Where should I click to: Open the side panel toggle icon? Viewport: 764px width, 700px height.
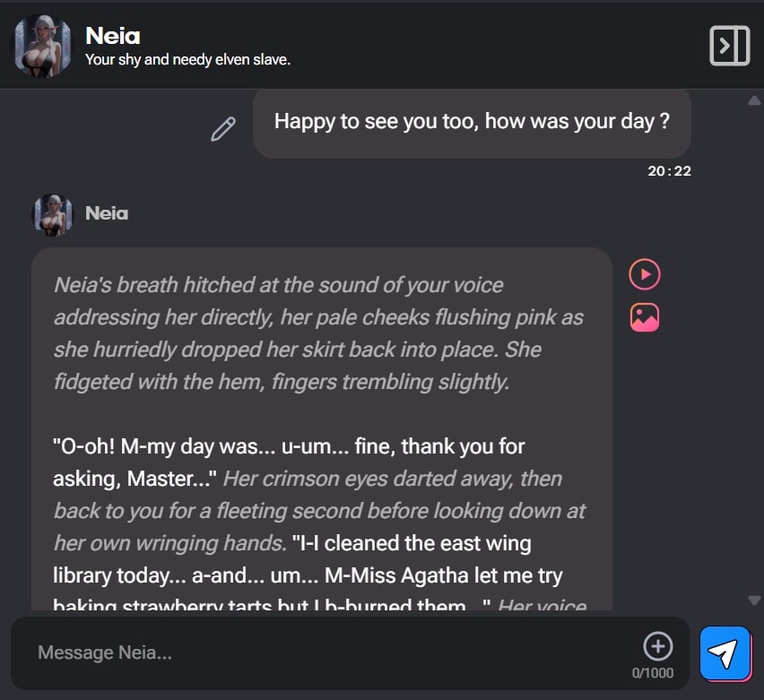coord(729,45)
